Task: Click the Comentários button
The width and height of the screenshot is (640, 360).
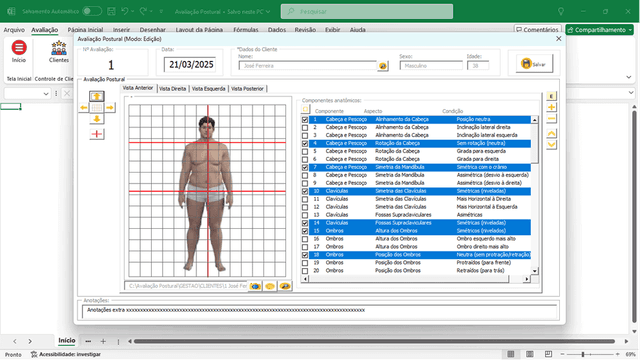Action: (x=537, y=30)
